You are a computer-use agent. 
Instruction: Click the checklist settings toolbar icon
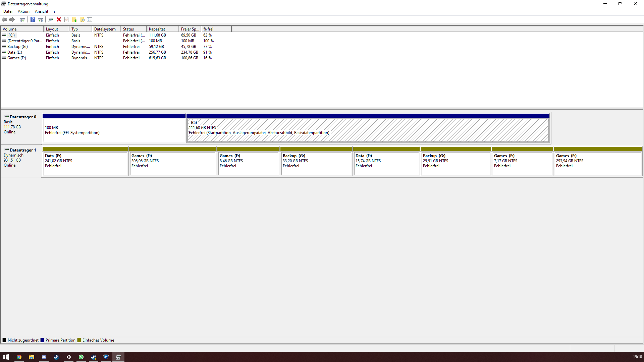pyautogui.click(x=90, y=19)
